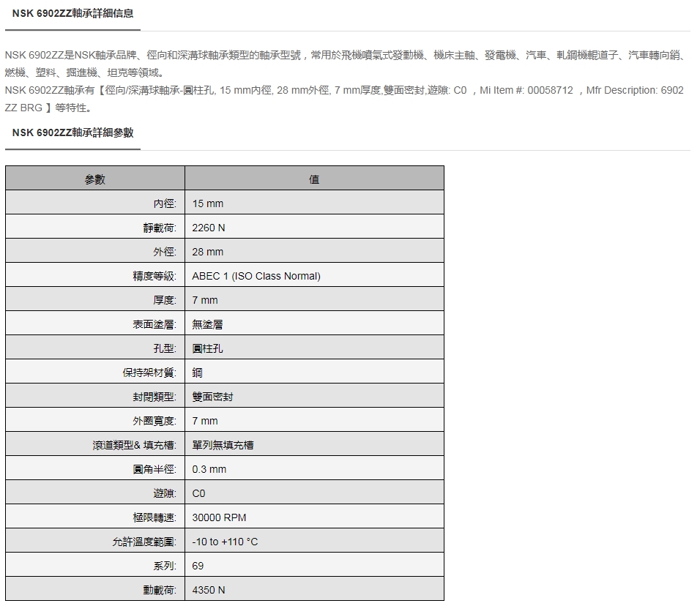Select the "2260 N" value
This screenshot has width=700, height=606.
point(209,228)
